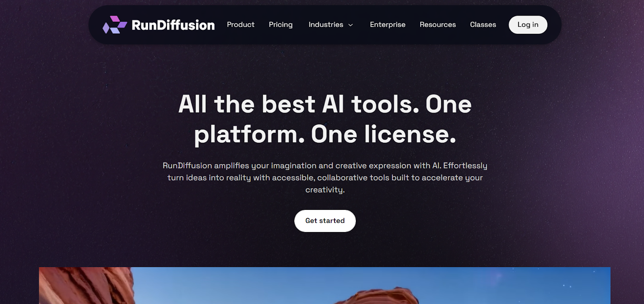This screenshot has height=304, width=644.
Task: Click the RunDiffusion wordmark text
Action: tap(173, 25)
